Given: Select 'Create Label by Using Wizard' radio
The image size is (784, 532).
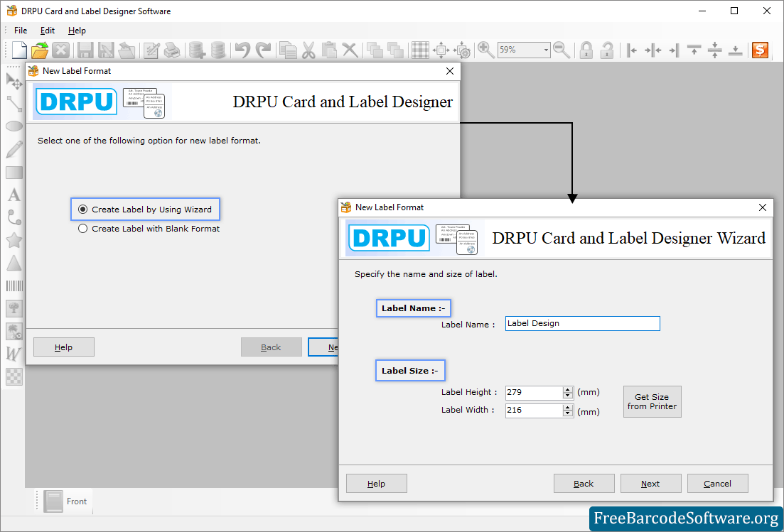Looking at the screenshot, I should pyautogui.click(x=83, y=210).
